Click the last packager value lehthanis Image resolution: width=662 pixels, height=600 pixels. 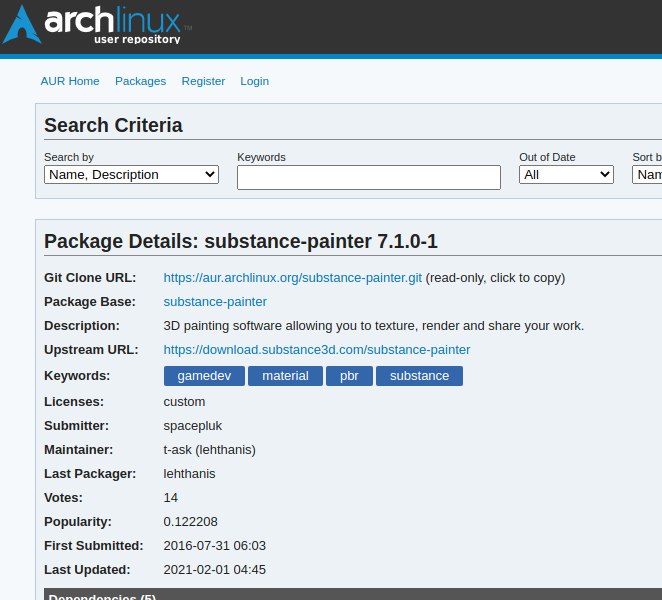click(x=189, y=474)
